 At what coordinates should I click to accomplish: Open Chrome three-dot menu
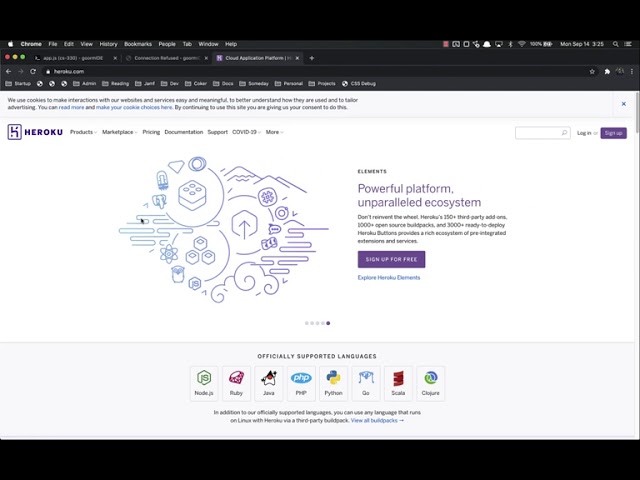632,71
